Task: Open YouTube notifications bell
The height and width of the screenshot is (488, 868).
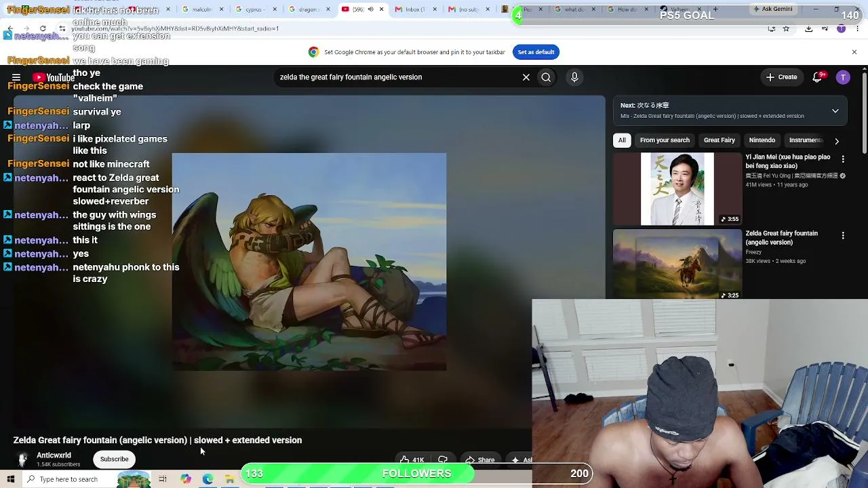Action: [x=817, y=77]
